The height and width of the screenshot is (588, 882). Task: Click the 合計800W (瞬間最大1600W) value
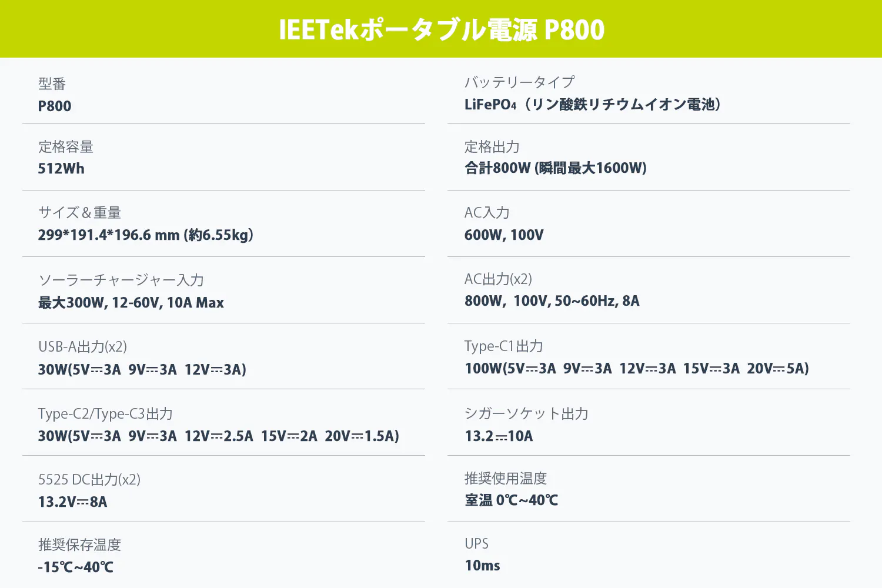(555, 168)
